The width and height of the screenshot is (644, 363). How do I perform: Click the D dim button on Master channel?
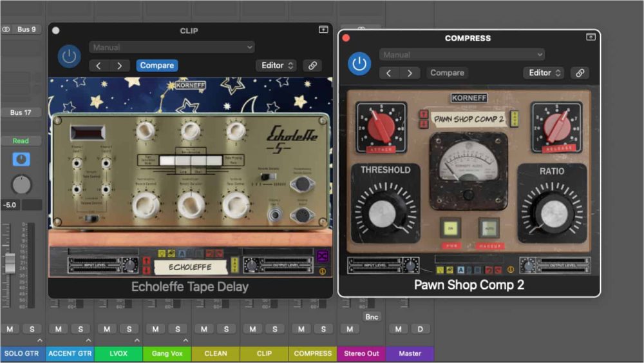(420, 329)
